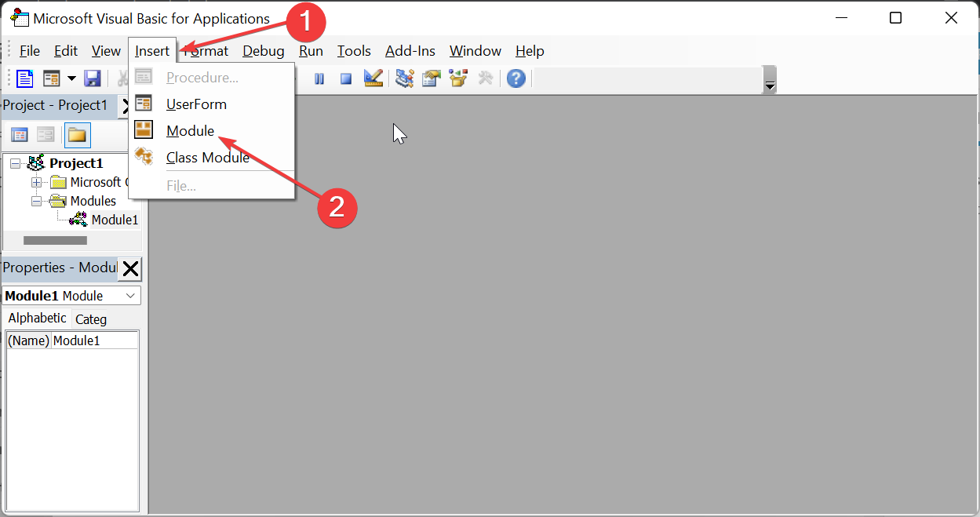Click the View Code icon in Project panel
980x517 pixels.
pyautogui.click(x=19, y=135)
